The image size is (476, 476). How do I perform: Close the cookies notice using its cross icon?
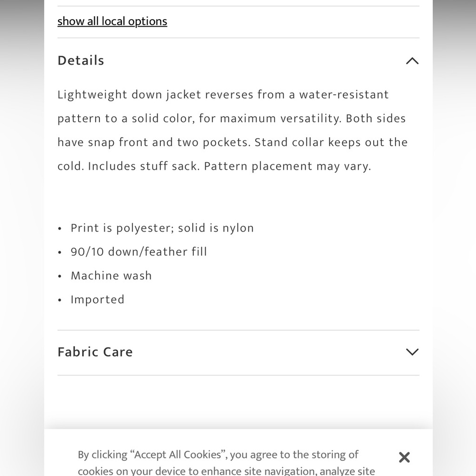(x=404, y=457)
